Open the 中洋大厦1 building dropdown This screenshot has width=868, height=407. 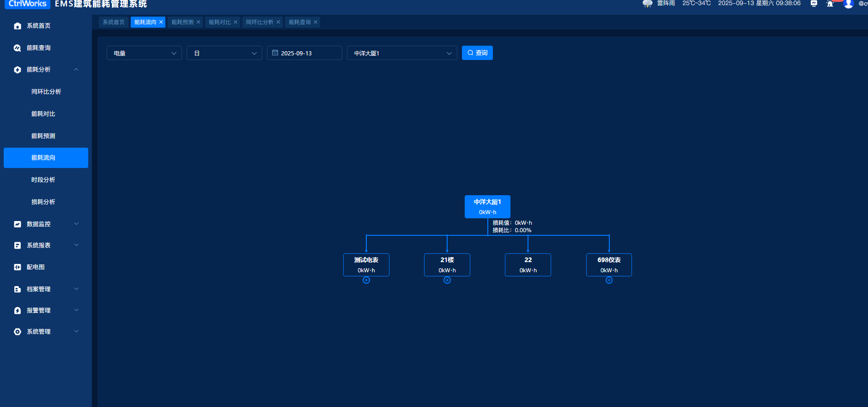coord(402,53)
